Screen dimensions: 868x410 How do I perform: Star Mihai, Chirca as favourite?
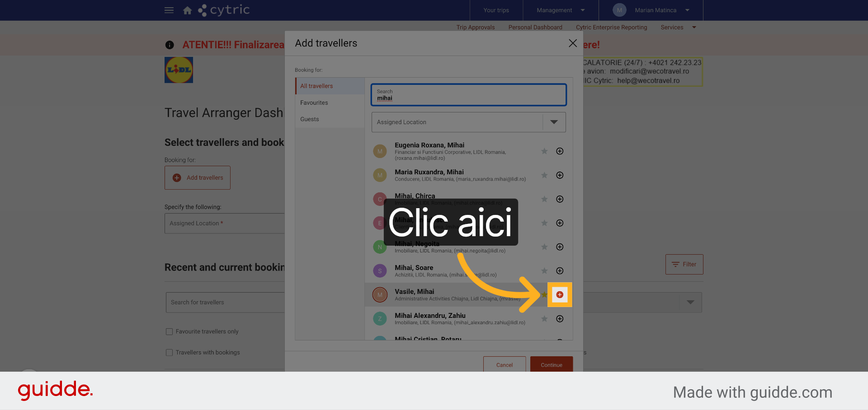coord(544,199)
